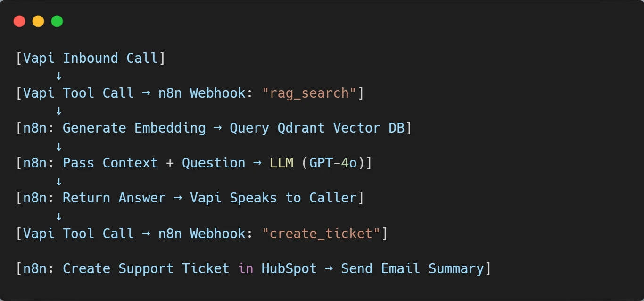
Task: Click the Vapi Inbound Call text
Action: 91,58
